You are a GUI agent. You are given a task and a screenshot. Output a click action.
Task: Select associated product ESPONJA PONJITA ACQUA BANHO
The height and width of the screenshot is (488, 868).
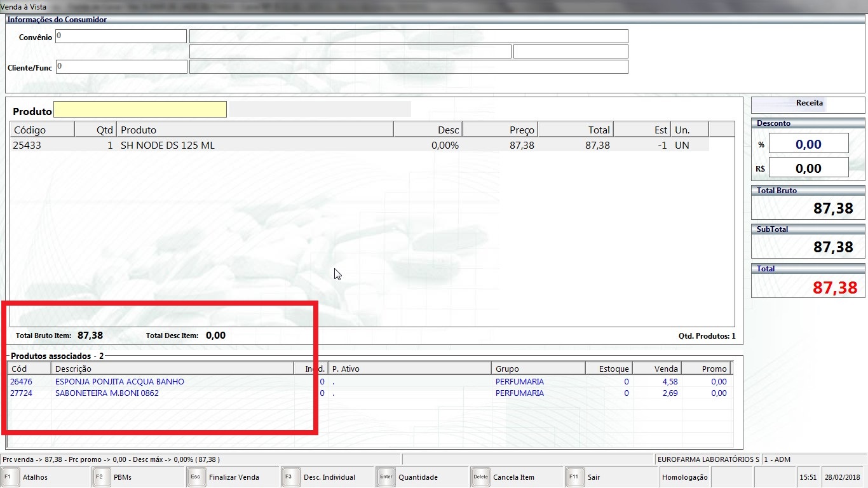click(x=119, y=382)
